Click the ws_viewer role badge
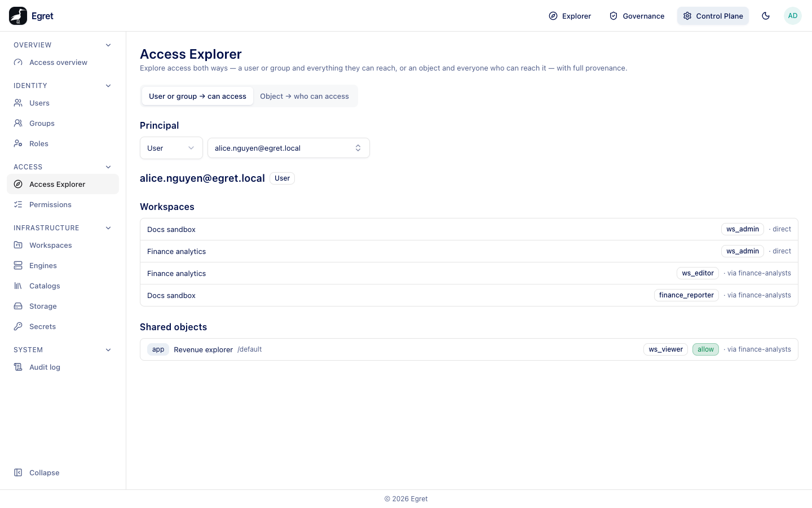 tap(665, 349)
